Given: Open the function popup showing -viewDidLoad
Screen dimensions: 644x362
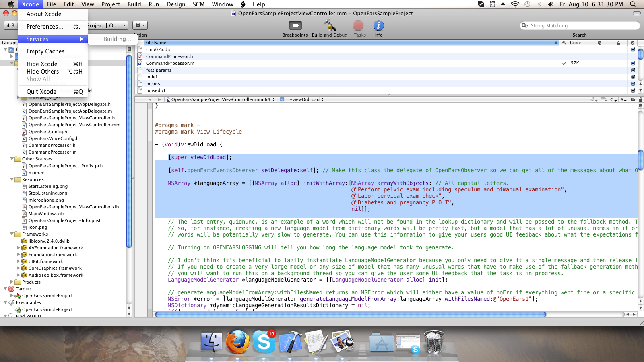Looking at the screenshot, I should tap(307, 99).
